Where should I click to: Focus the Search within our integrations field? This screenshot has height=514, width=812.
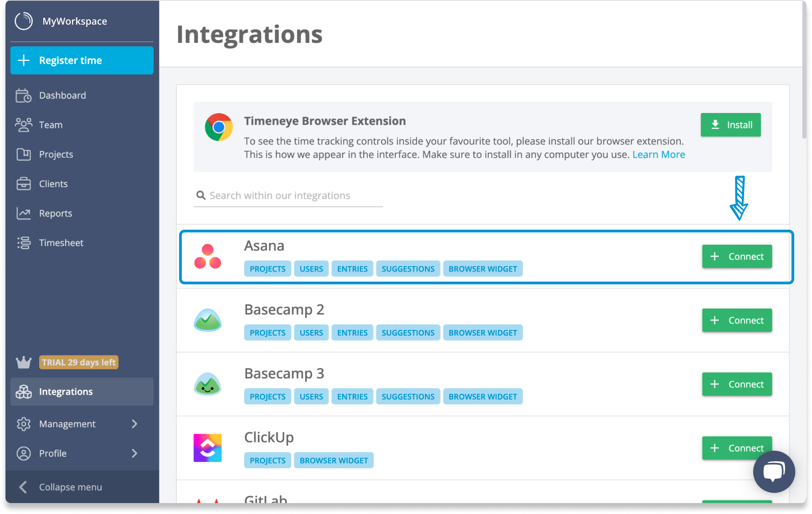tap(288, 195)
